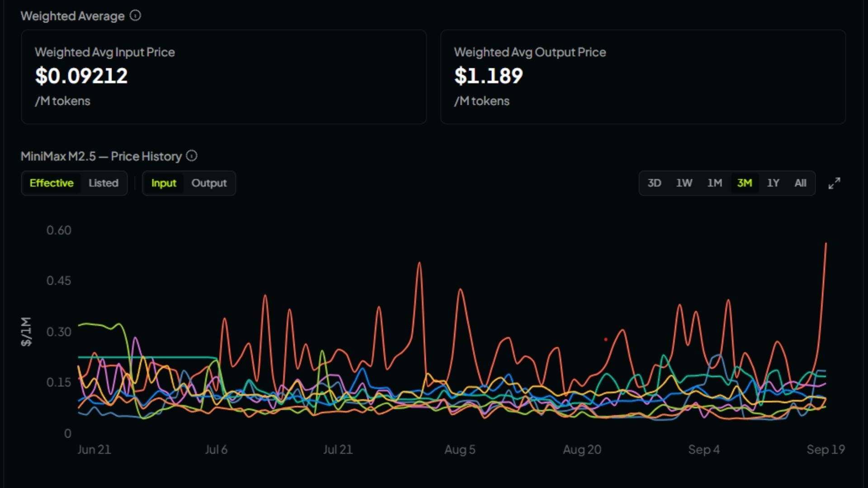This screenshot has width=868, height=488.
Task: Click the Jul 21 axis label
Action: click(338, 450)
